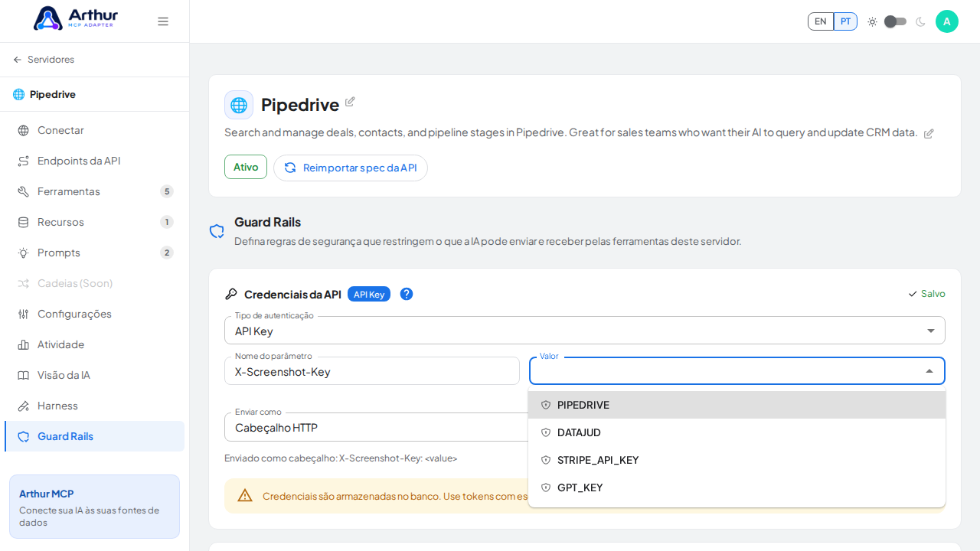Click the Ferramentas wrench icon
Screen dimensions: 980x551
pyautogui.click(x=24, y=191)
